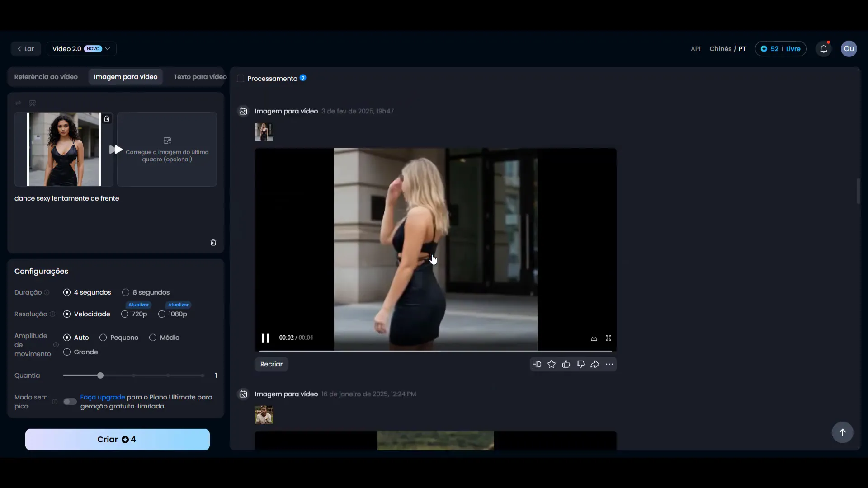Delete the uploaded first-frame image
868x488 pixels.
click(x=107, y=119)
